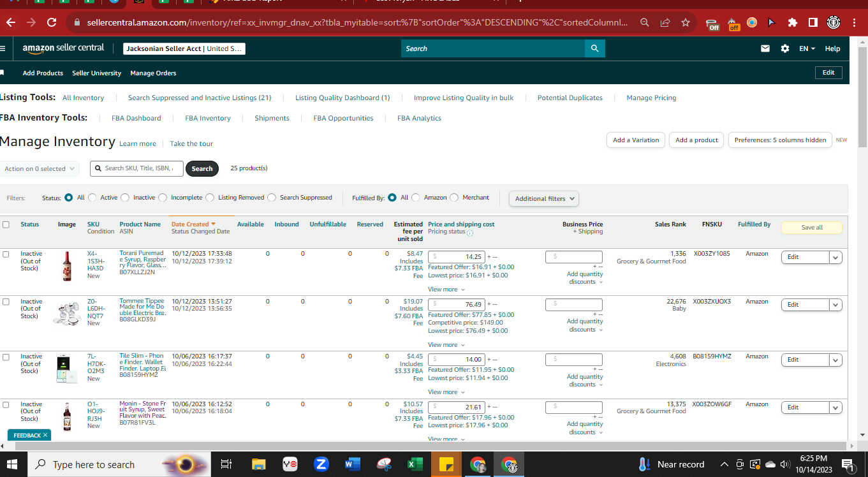This screenshot has height=477, width=868.
Task: Open the dropdown arrow beside Torani row Edit
Action: click(x=835, y=257)
